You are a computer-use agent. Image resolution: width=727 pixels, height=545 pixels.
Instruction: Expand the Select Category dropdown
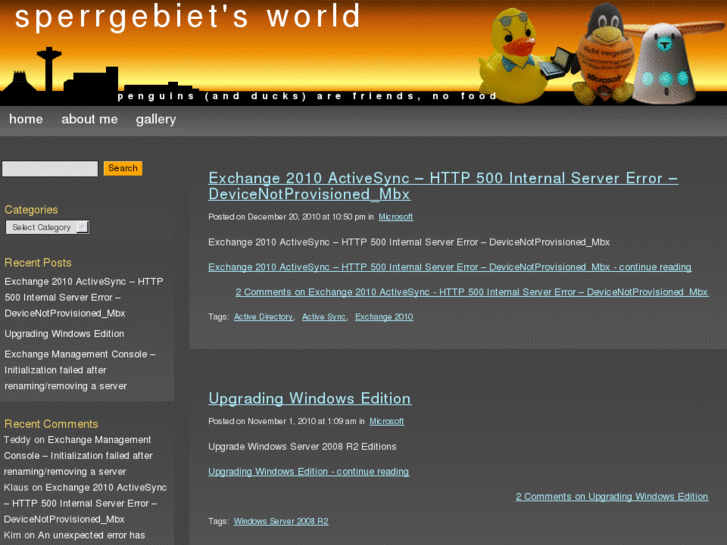point(47,227)
